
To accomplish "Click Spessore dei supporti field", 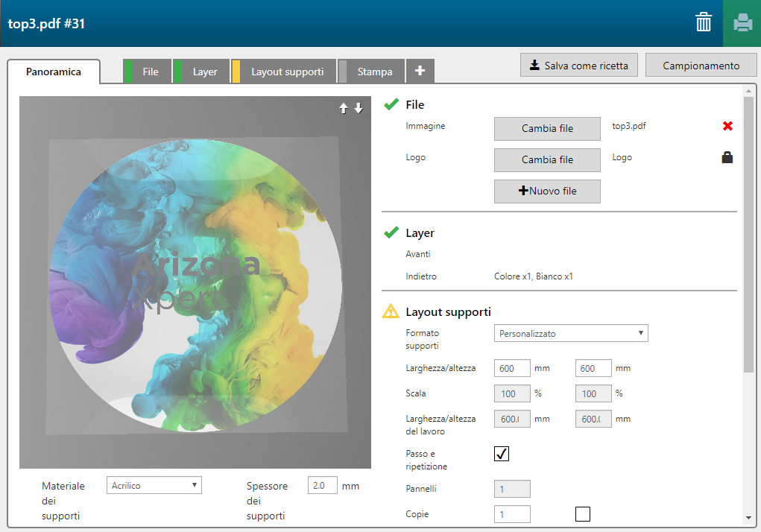I will point(322,486).
